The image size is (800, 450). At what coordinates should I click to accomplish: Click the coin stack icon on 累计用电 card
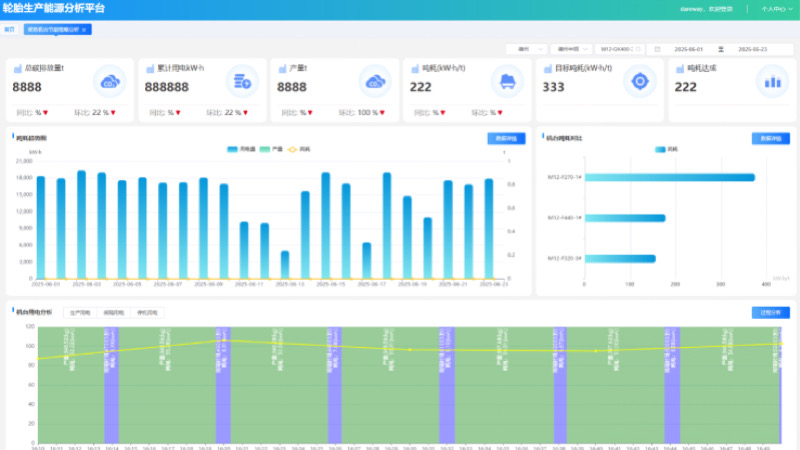tap(241, 81)
